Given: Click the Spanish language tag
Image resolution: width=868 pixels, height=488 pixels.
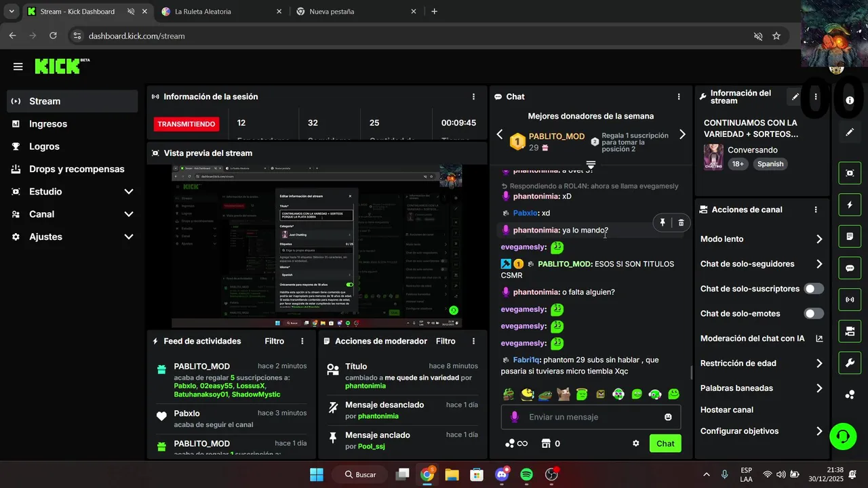Looking at the screenshot, I should [x=770, y=164].
